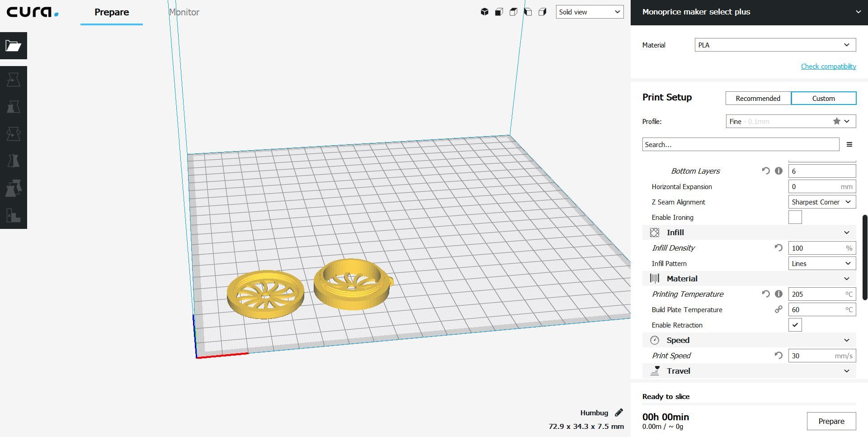Open the Check compatibility link
This screenshot has width=868, height=437.
828,66
